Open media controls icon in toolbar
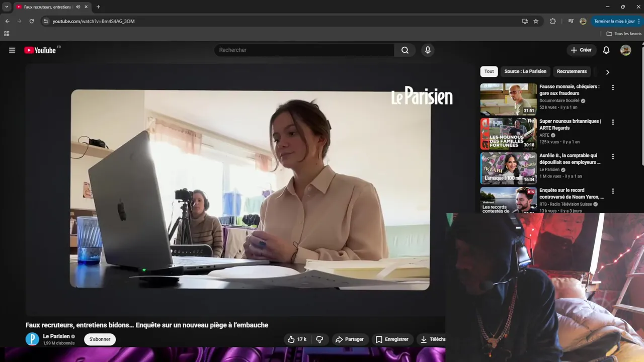The image size is (644, 362). (571, 21)
